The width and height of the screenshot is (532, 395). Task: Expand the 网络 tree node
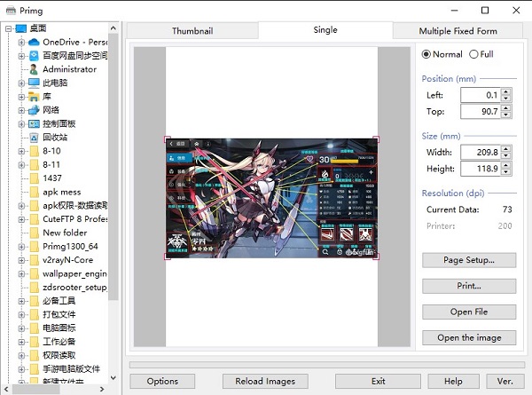coord(21,110)
